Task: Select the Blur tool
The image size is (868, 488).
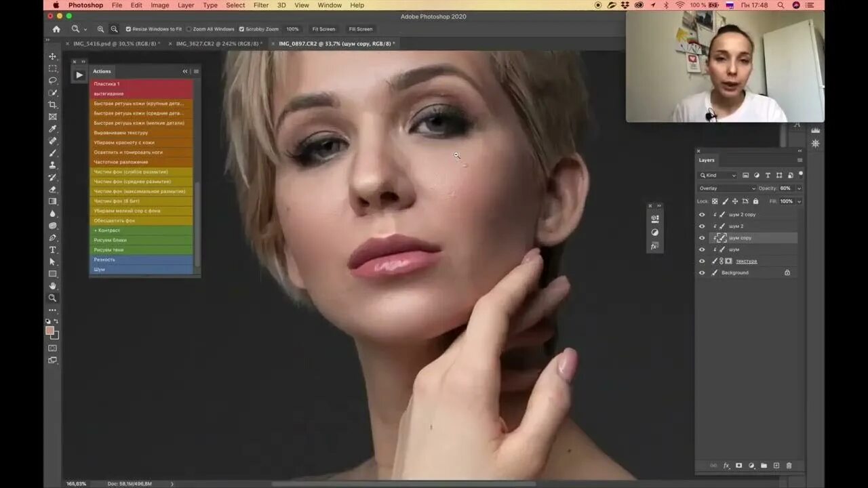Action: pos(52,213)
